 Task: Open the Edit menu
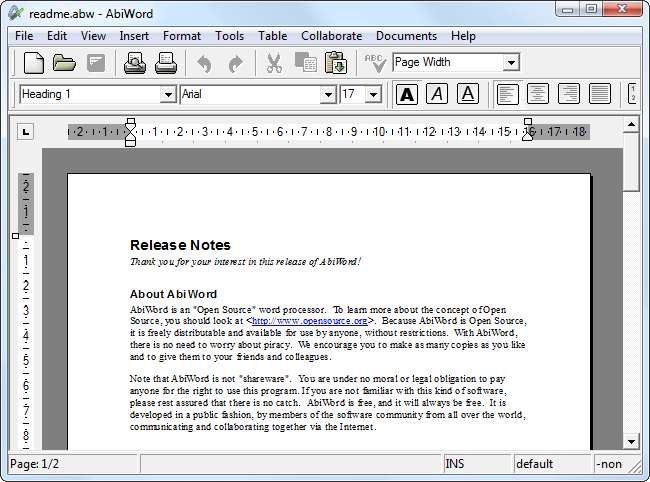pos(57,36)
